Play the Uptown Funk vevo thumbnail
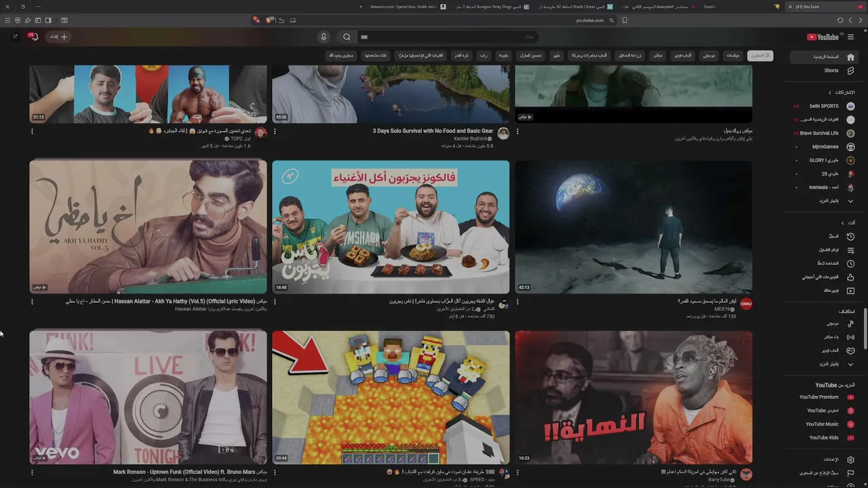Image resolution: width=868 pixels, height=488 pixels. click(148, 397)
